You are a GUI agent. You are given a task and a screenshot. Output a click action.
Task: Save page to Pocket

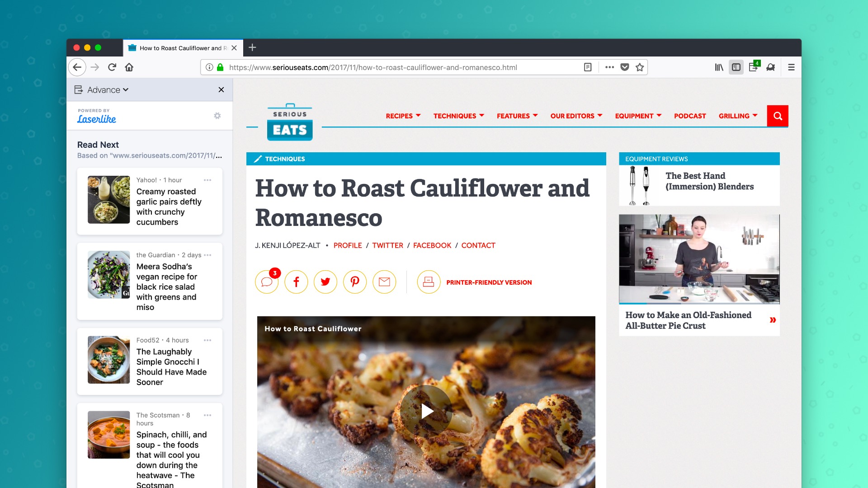(625, 67)
